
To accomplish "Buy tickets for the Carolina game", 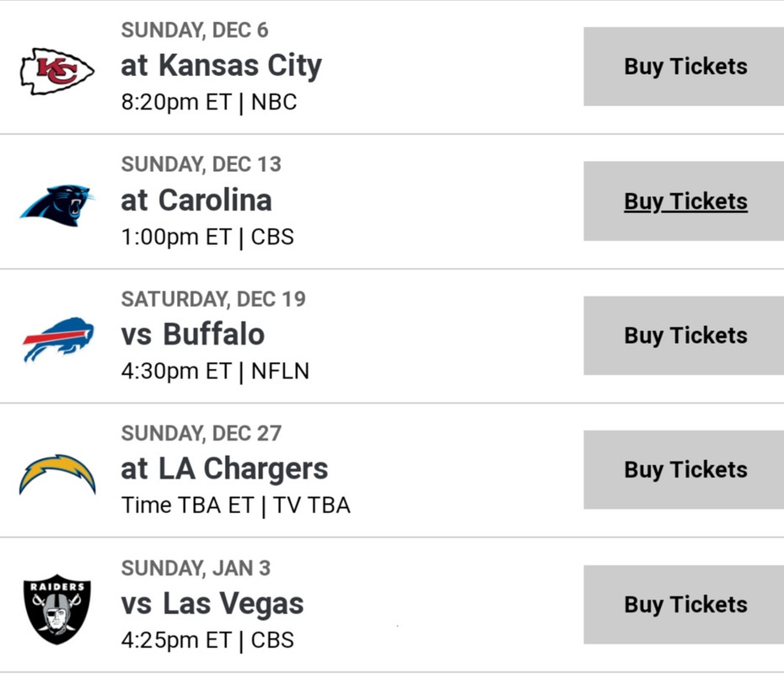I will tap(684, 201).
